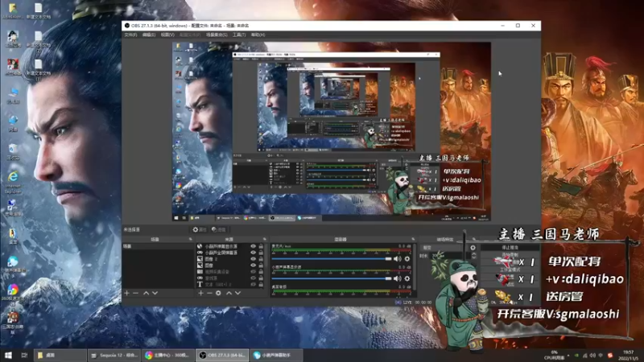The height and width of the screenshot is (362, 644).
Task: Select the 场景 item in scenes list
Action: [158, 246]
